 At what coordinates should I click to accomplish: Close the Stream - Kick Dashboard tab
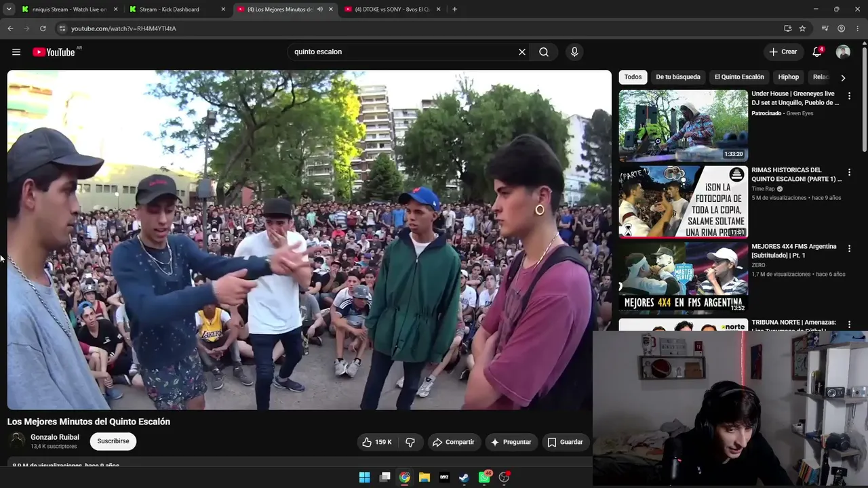pyautogui.click(x=223, y=9)
